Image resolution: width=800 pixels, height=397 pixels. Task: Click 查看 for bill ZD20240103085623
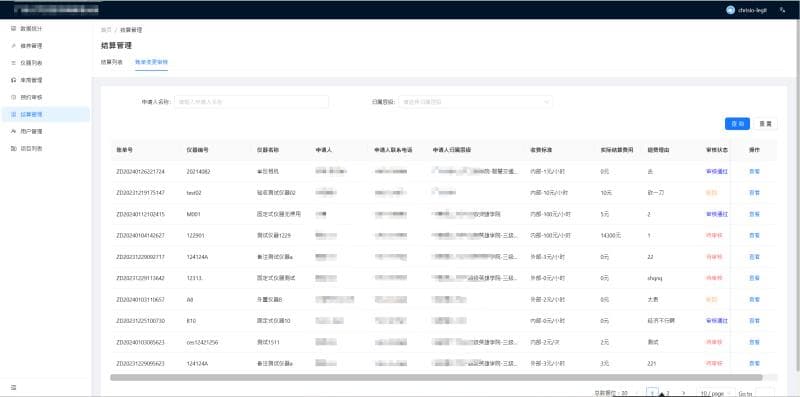[754, 342]
